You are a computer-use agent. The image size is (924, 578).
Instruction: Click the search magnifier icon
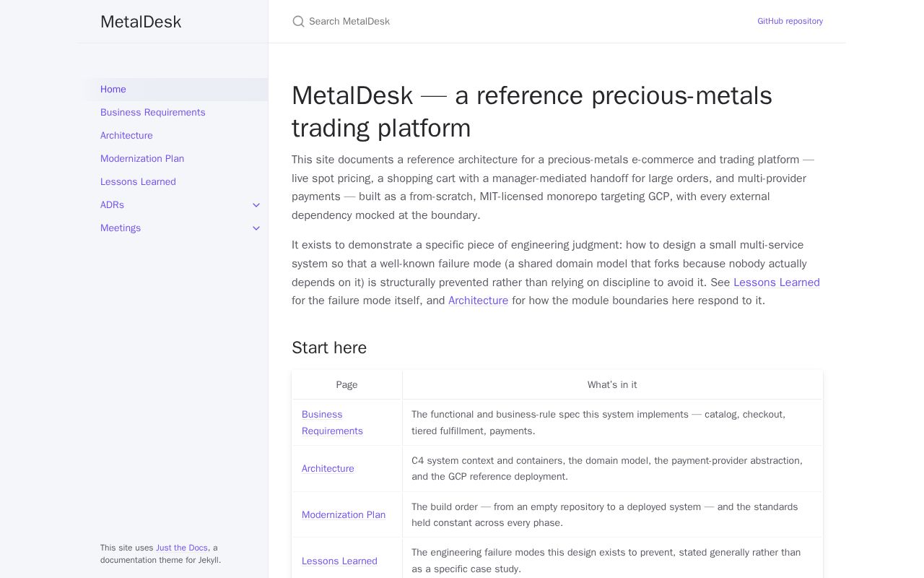(x=298, y=22)
